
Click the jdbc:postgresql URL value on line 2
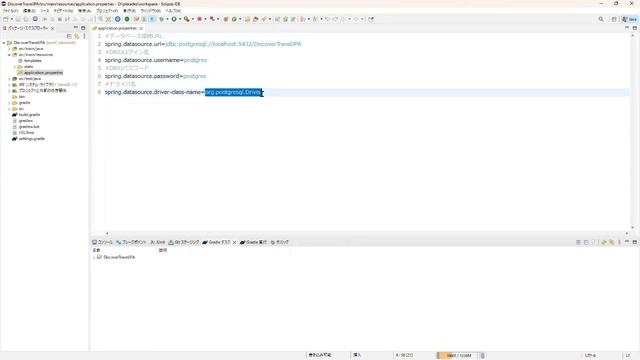(233, 44)
